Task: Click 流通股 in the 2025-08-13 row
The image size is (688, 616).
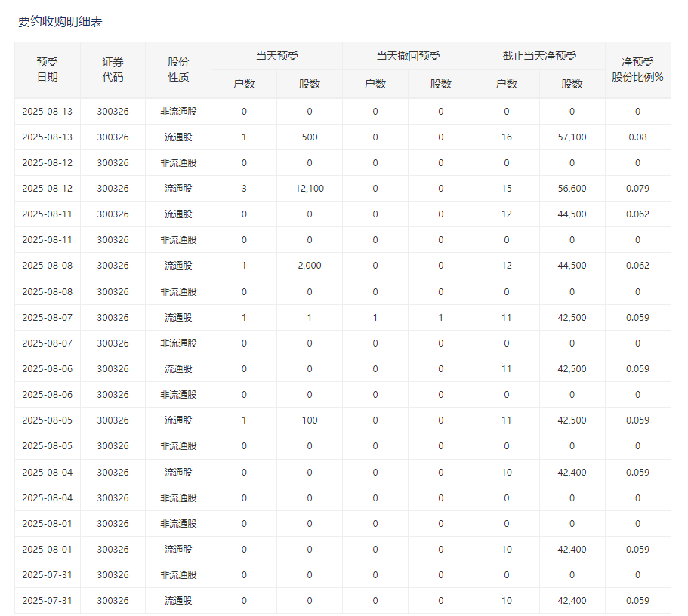Action: 178,137
